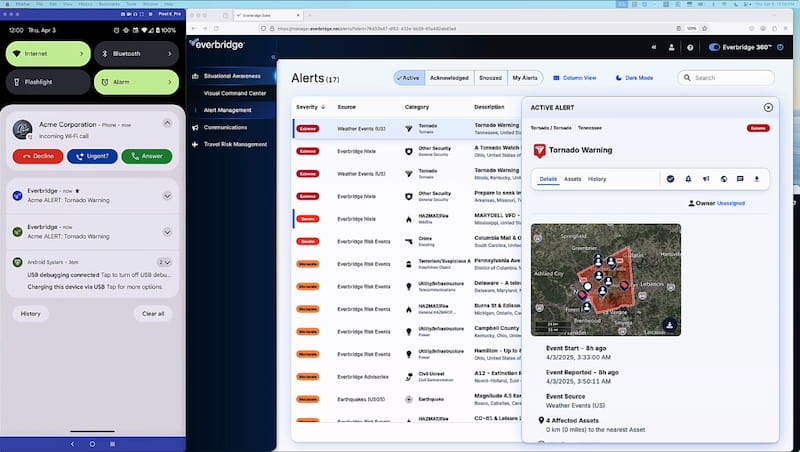The height and width of the screenshot is (452, 800).
Task: Click the fire icon in MARYDELL VFD row
Action: click(409, 219)
